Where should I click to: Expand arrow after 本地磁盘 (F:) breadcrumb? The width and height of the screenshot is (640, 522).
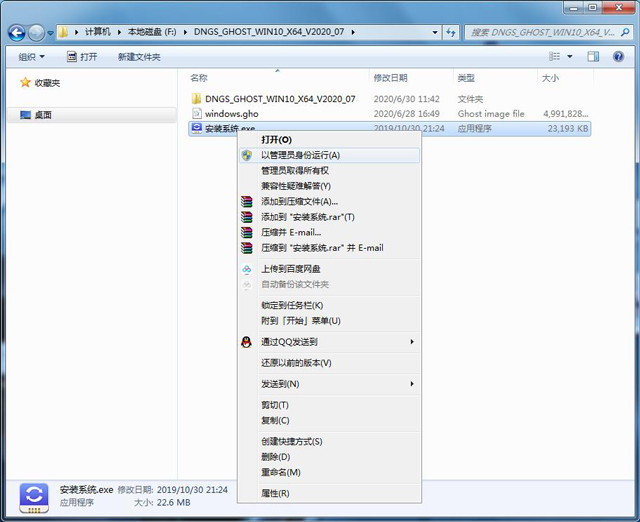tap(185, 32)
